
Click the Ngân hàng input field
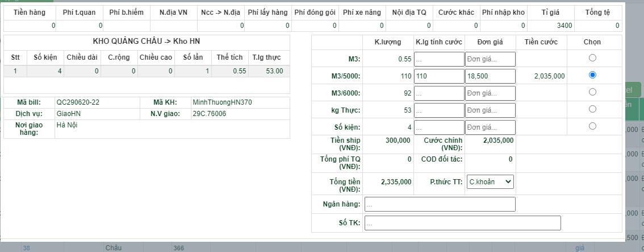[x=440, y=204]
